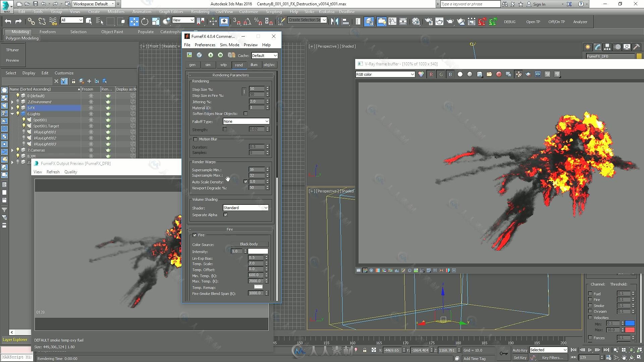Click the Select and Link tool

click(x=31, y=21)
